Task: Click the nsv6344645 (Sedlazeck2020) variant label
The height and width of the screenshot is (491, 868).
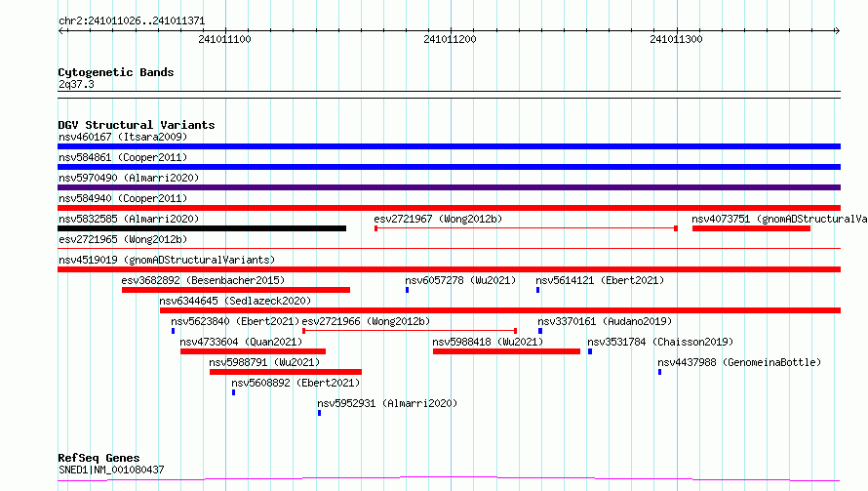Action: point(235,301)
